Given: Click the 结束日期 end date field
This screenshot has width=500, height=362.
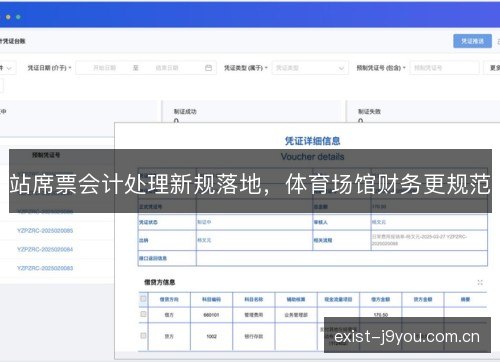Looking at the screenshot, I should point(167,68).
